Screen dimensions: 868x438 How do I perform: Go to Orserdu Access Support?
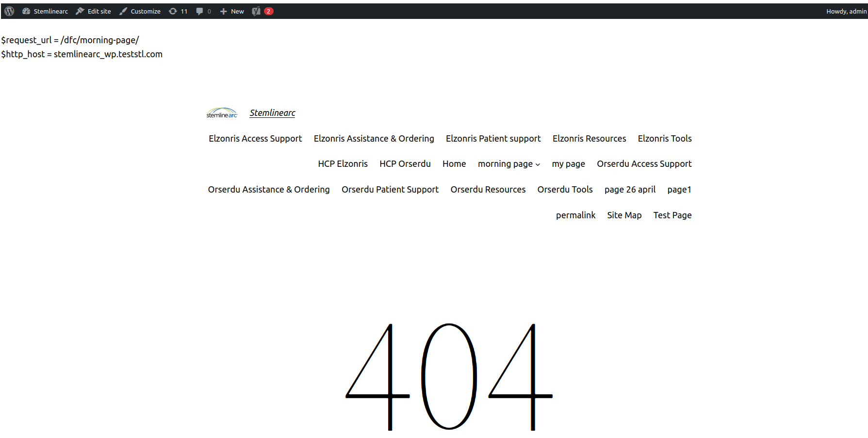[x=644, y=164]
